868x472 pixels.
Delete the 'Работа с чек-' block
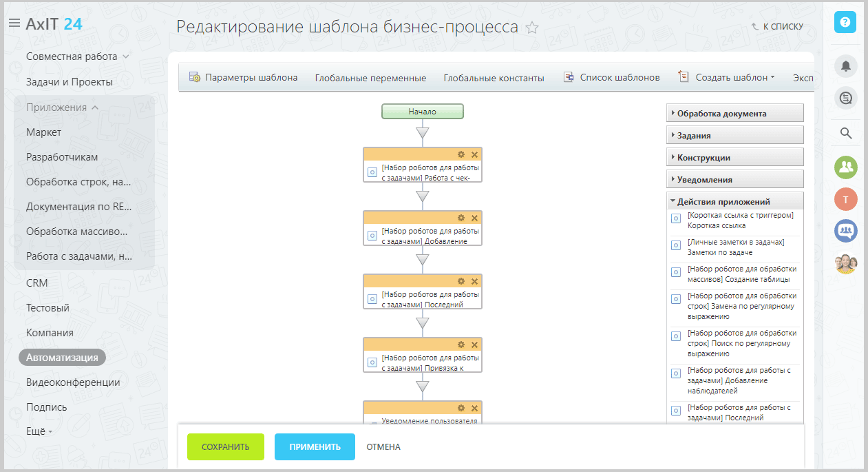click(474, 154)
